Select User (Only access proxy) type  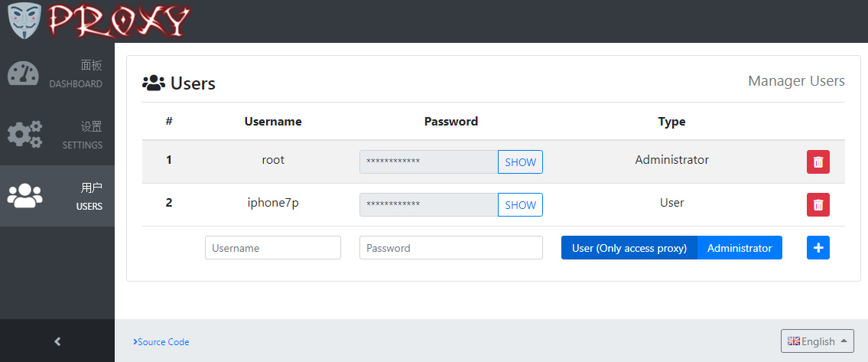point(629,247)
